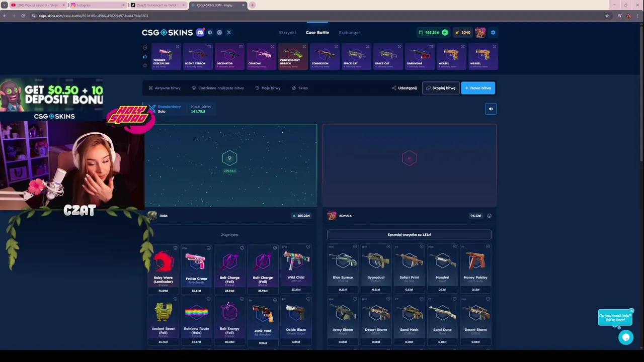Switch to the Skrzynki menu
The width and height of the screenshot is (644, 362).
pyautogui.click(x=287, y=33)
